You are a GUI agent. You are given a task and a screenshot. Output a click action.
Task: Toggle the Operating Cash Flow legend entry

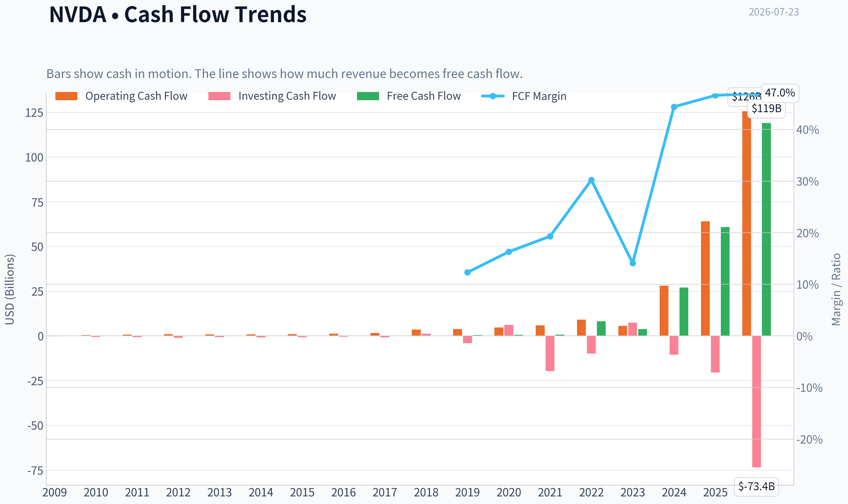pos(121,96)
